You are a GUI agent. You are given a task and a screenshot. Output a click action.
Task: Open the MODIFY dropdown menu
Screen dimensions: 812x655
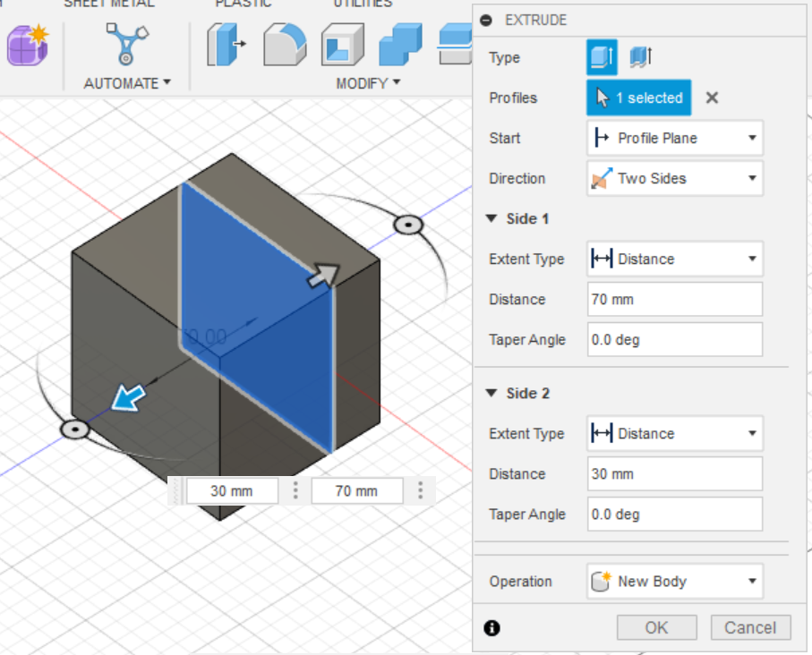tap(368, 83)
